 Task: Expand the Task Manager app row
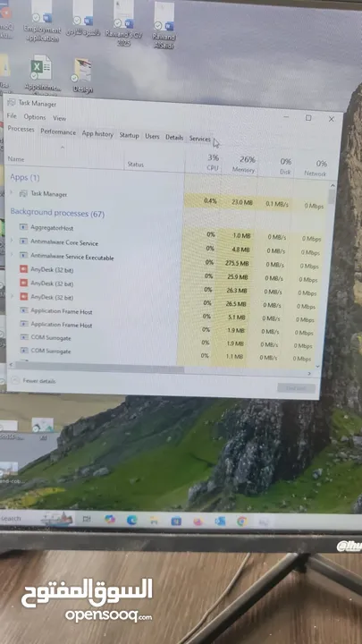[x=12, y=192]
